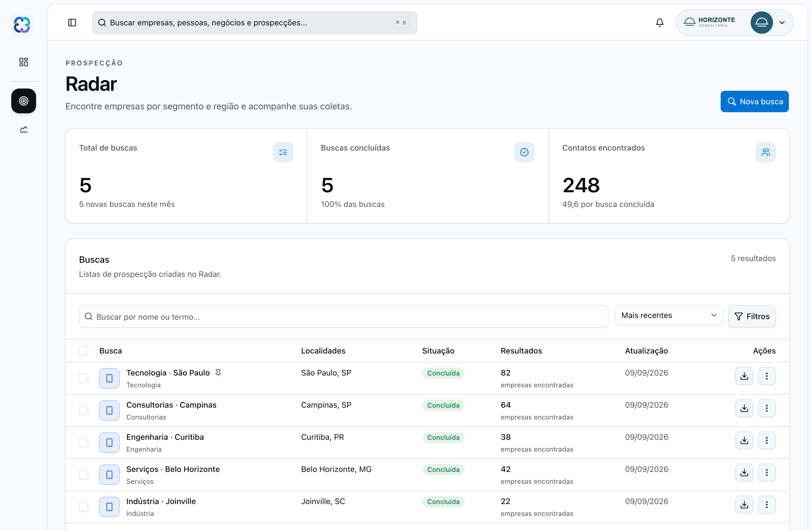Open the Indústria · Joinville search
The height and width of the screenshot is (530, 812).
pyautogui.click(x=161, y=501)
